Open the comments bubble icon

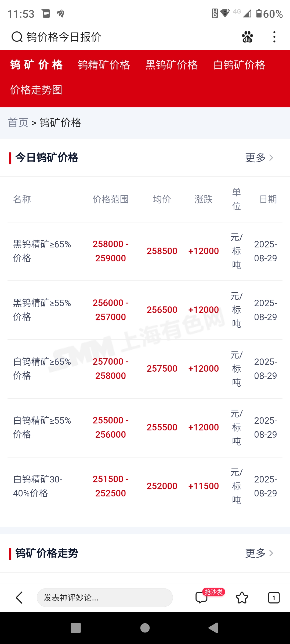coord(202,598)
